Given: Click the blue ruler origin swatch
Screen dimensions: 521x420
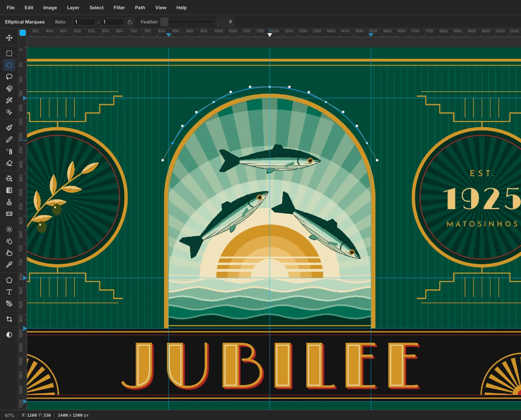Looking at the screenshot, I should click(x=23, y=32).
